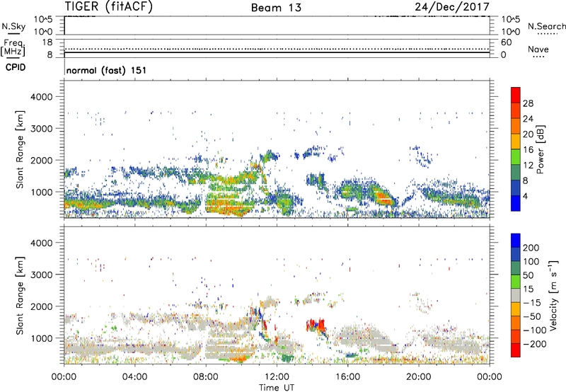Select the Freq. [MHz] axis label
This screenshot has height=392, width=566.
[x=13, y=48]
